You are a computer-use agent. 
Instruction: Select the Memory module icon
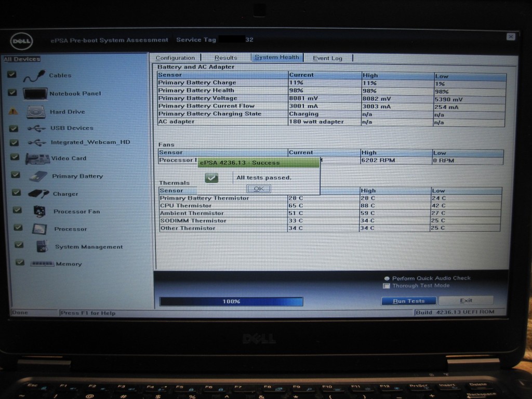coord(43,263)
